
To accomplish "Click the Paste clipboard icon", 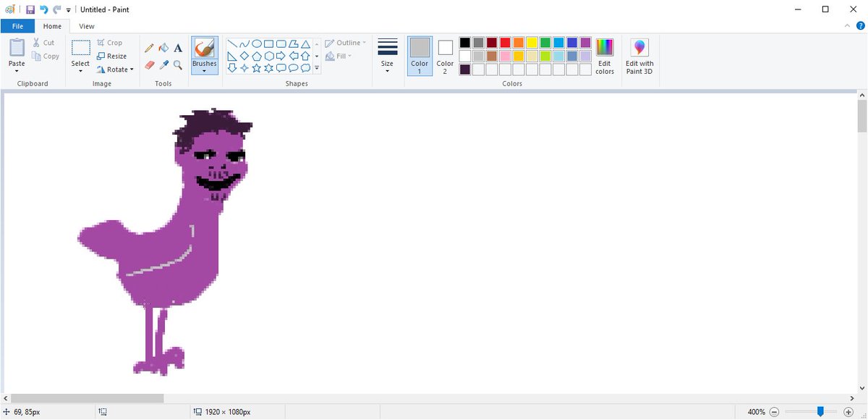I will (17, 49).
